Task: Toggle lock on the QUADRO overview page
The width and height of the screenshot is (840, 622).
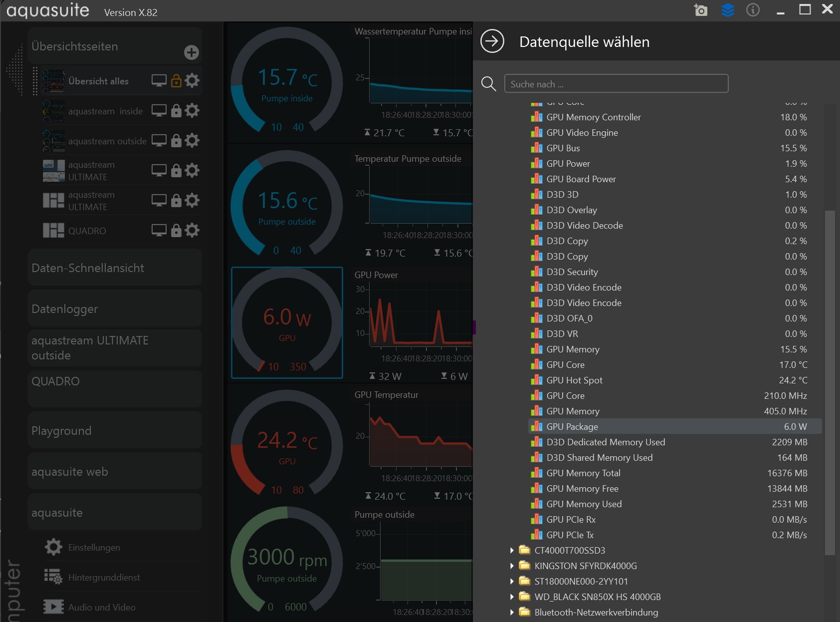Action: click(176, 231)
